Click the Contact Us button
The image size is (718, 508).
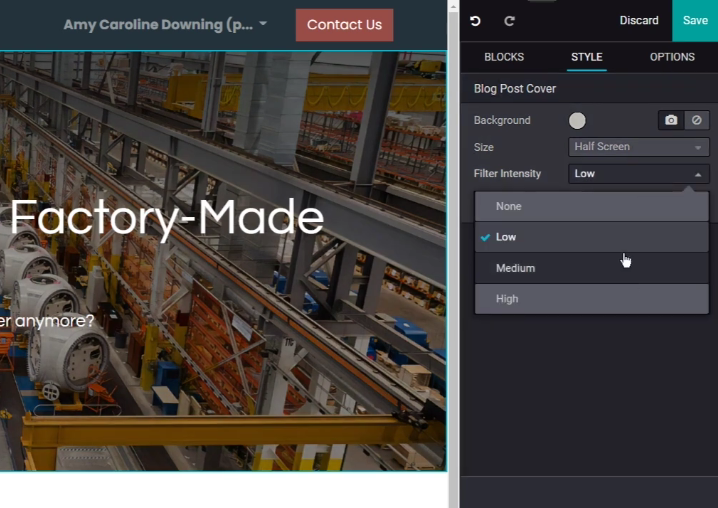pyautogui.click(x=344, y=25)
